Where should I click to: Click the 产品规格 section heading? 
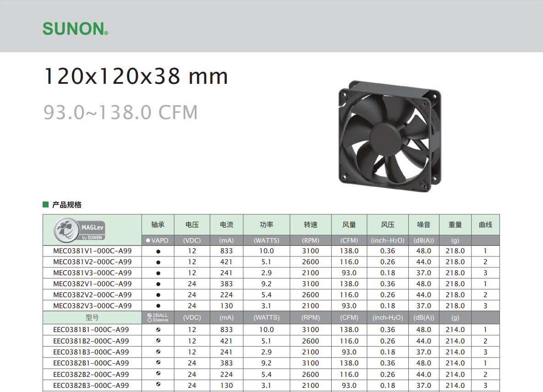(x=67, y=205)
